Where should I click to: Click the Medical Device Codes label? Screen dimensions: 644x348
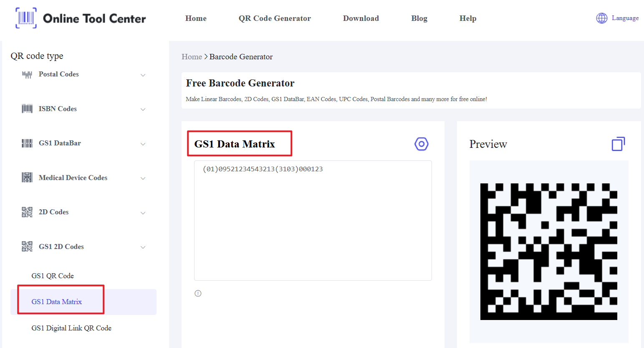pyautogui.click(x=73, y=178)
